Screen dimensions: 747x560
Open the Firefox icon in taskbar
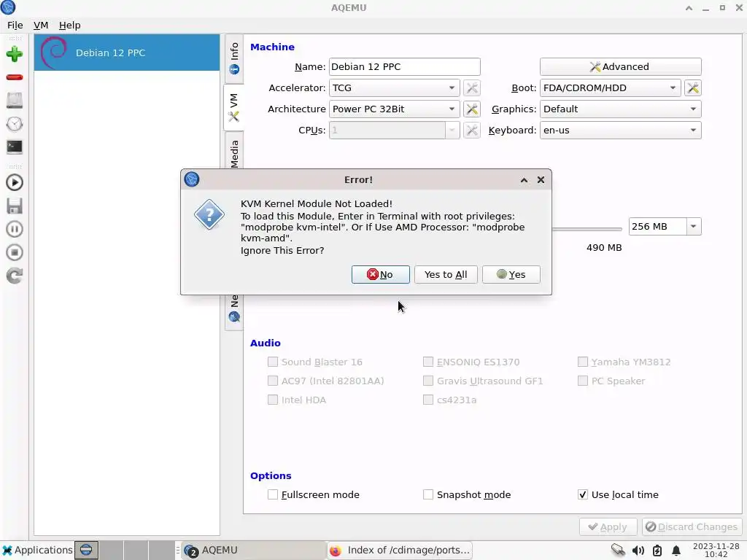point(336,551)
